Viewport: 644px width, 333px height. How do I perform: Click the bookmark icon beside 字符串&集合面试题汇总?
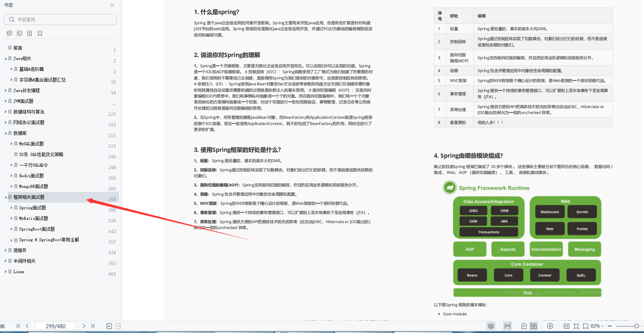(16, 80)
